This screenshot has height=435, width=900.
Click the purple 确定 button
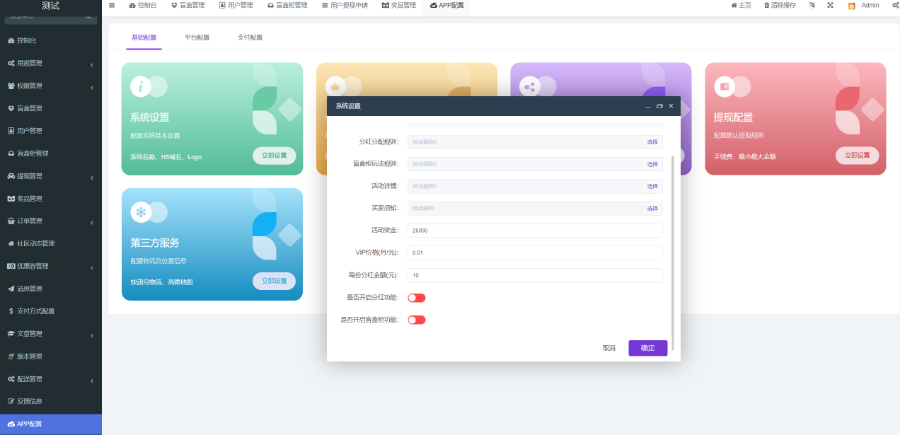click(647, 348)
